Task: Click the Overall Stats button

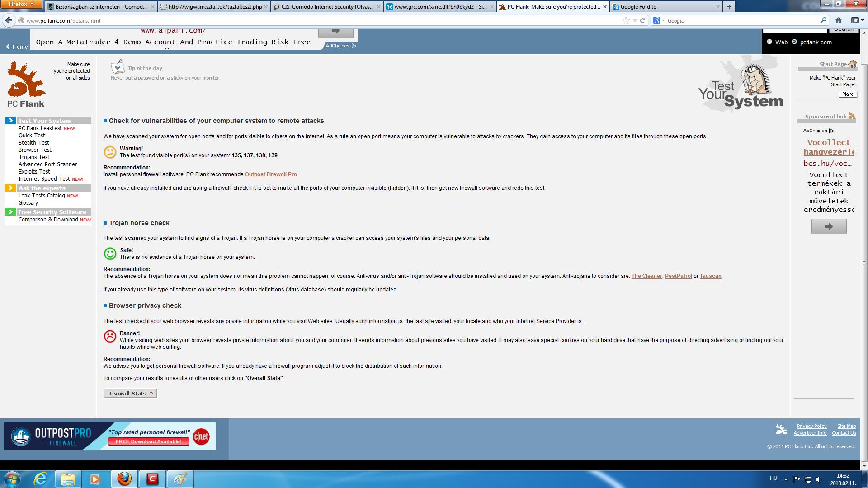Action: click(131, 394)
